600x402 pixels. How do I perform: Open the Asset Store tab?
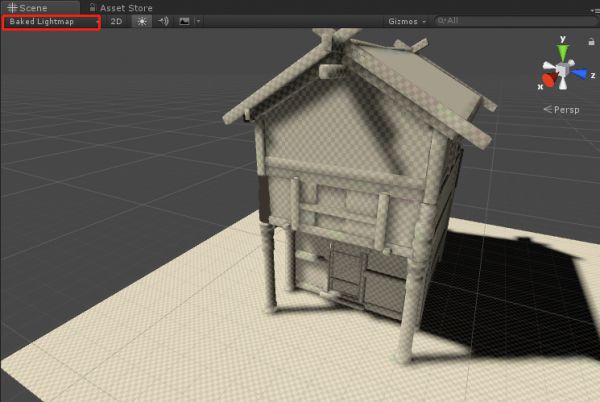click(x=121, y=8)
